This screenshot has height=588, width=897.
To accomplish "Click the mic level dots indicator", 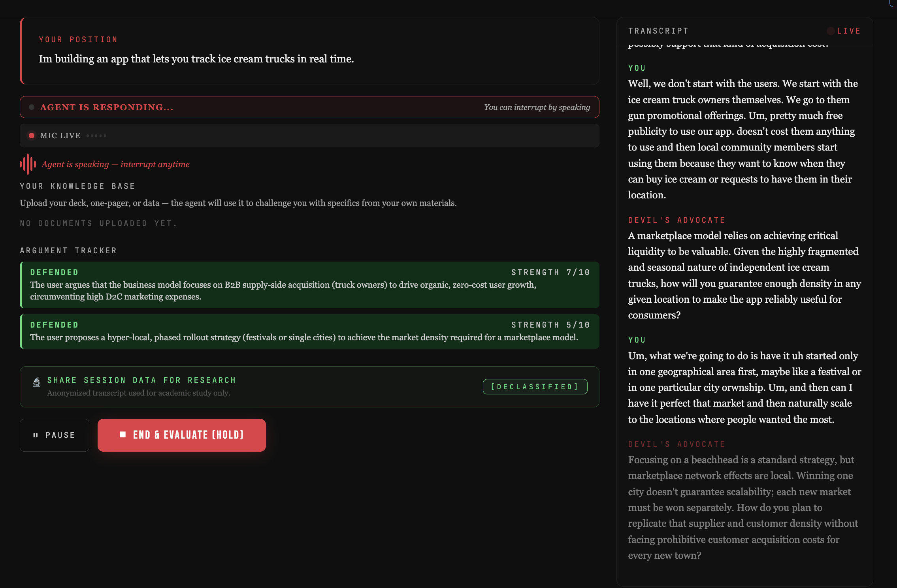I will (96, 136).
